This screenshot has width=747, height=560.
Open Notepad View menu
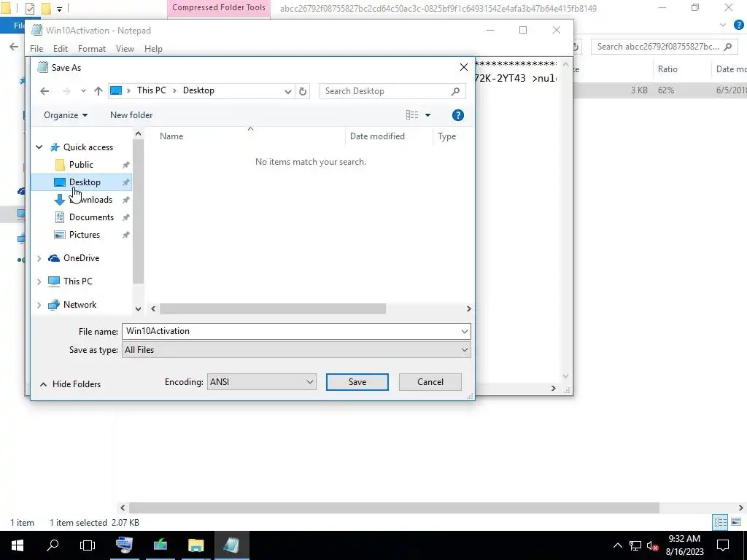[x=125, y=49]
